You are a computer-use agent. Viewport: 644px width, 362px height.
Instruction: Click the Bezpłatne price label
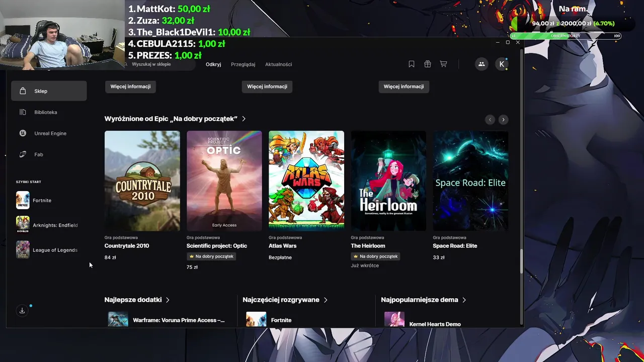pos(280,257)
